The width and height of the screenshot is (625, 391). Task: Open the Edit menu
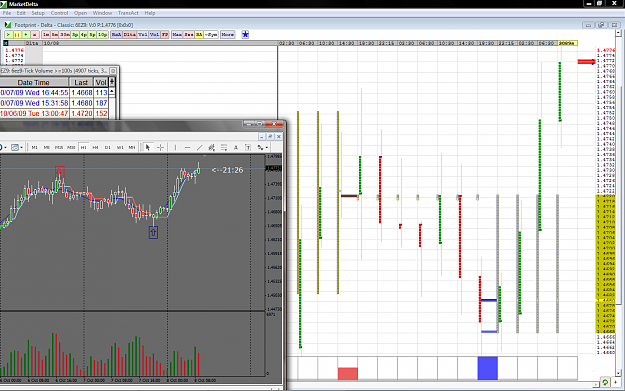[x=21, y=13]
